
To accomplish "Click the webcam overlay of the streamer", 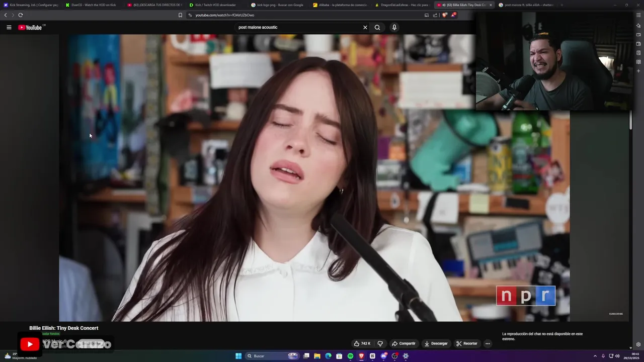I will click(553, 61).
